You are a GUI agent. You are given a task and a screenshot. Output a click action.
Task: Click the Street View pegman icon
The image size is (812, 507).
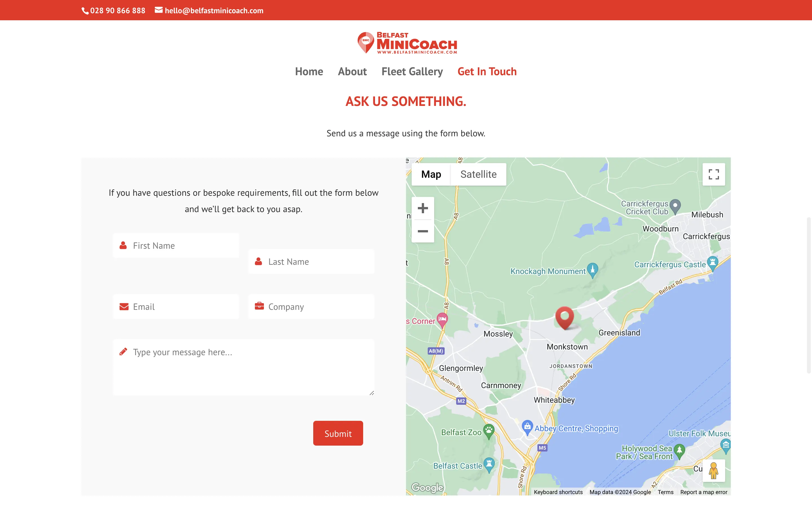713,470
